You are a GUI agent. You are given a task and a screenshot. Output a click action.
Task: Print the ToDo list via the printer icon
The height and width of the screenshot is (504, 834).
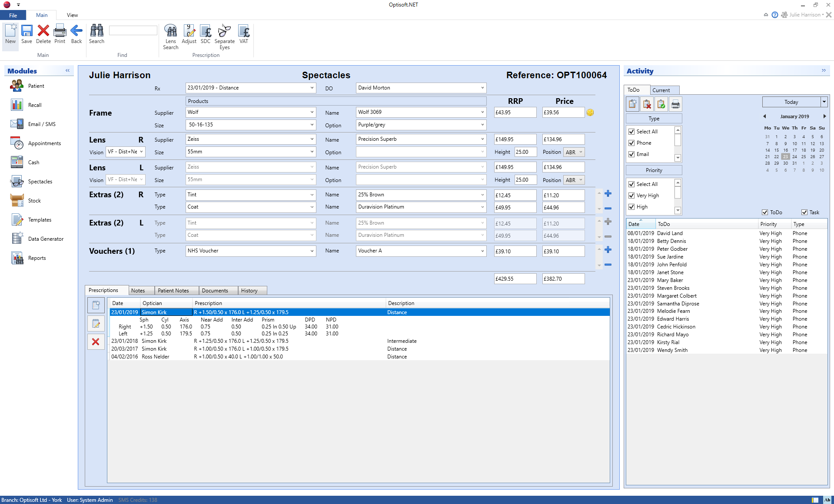pyautogui.click(x=675, y=104)
